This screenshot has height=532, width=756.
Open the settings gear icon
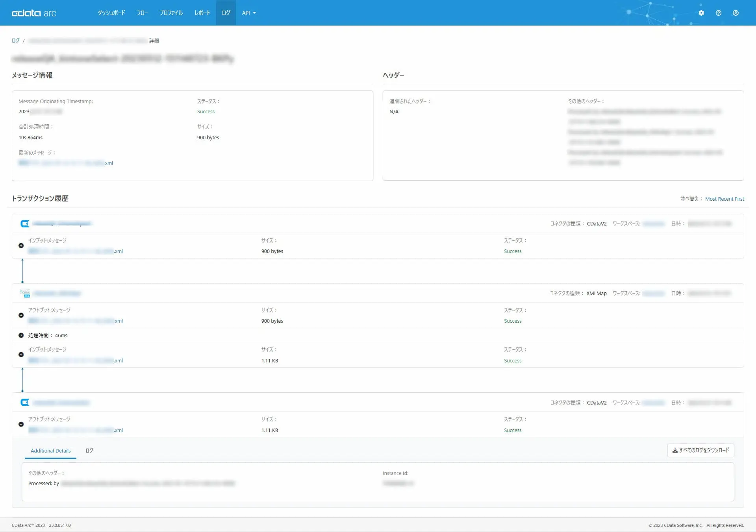click(701, 13)
